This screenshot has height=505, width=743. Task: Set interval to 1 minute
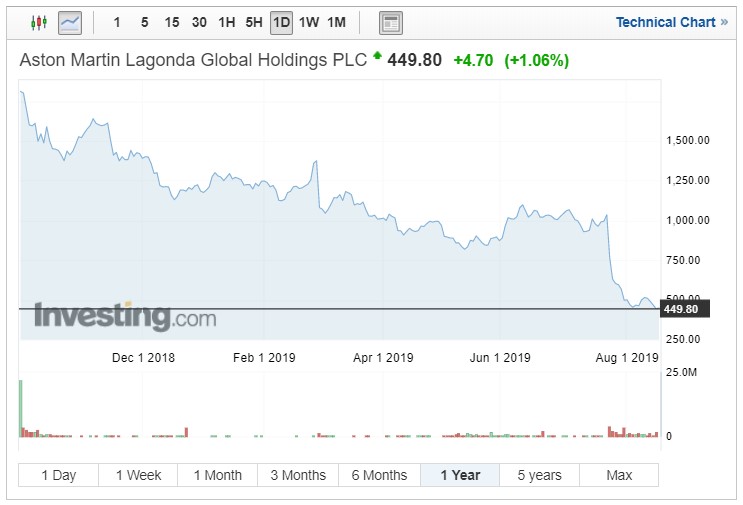coord(118,22)
